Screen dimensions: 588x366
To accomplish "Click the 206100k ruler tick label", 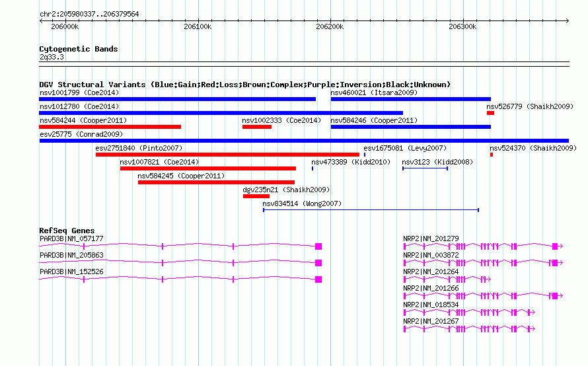I will 198,26.
